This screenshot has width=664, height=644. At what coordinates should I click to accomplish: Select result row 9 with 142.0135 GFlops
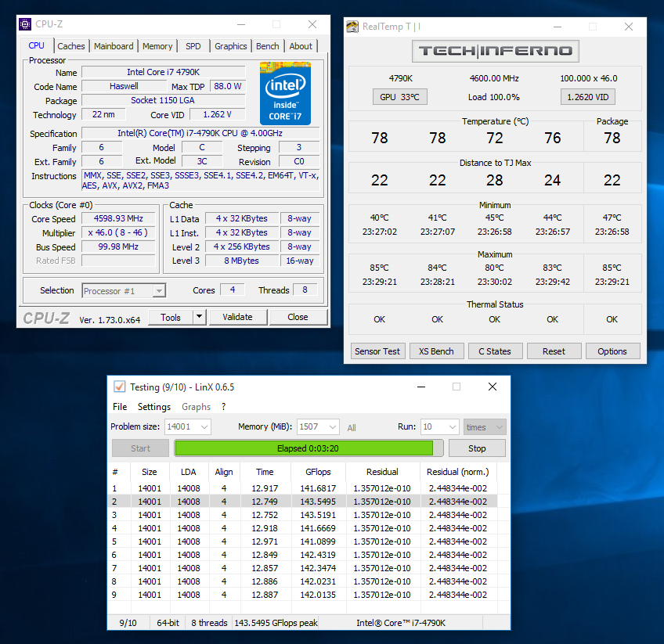point(302,595)
